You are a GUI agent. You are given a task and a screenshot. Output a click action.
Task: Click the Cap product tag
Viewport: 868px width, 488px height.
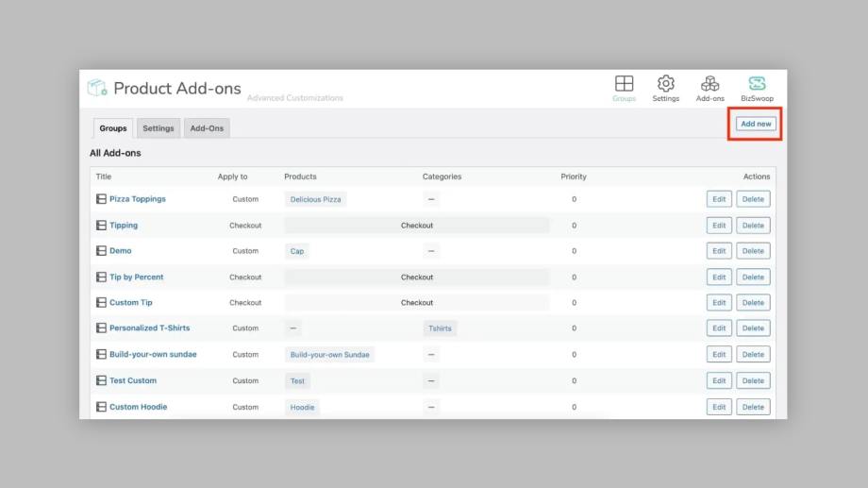(296, 251)
